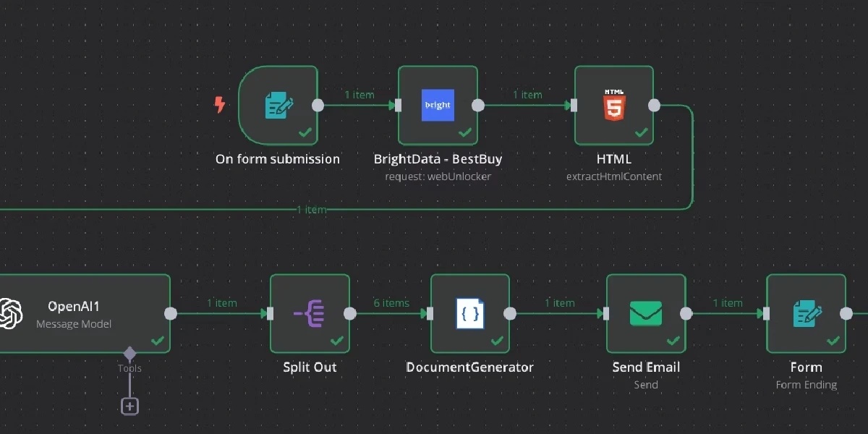Click the input port of Split Out node
The image size is (868, 434).
pyautogui.click(x=269, y=314)
